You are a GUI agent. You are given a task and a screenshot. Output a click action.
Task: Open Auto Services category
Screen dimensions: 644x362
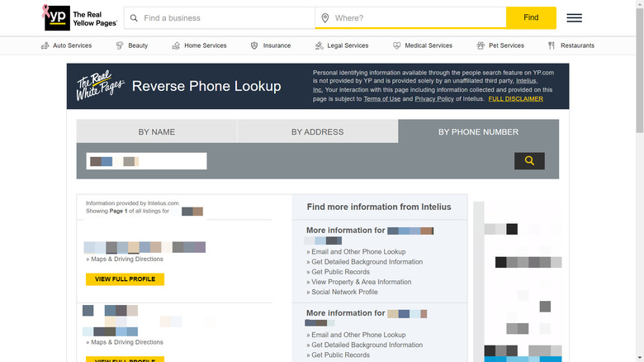[72, 45]
